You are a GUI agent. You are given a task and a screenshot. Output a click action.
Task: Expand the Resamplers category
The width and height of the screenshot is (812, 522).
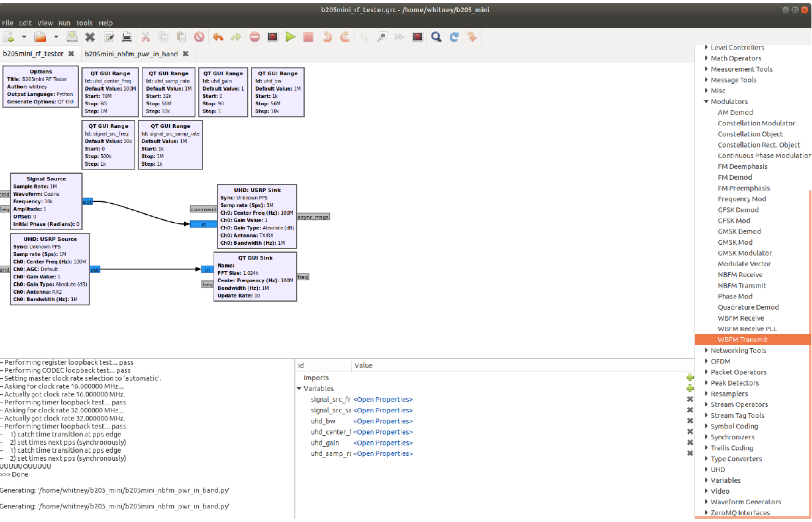706,393
